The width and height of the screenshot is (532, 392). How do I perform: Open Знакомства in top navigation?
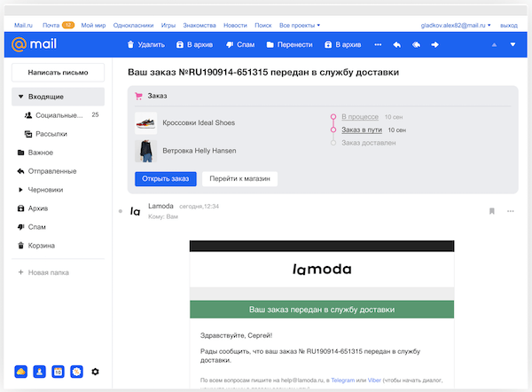pyautogui.click(x=199, y=26)
